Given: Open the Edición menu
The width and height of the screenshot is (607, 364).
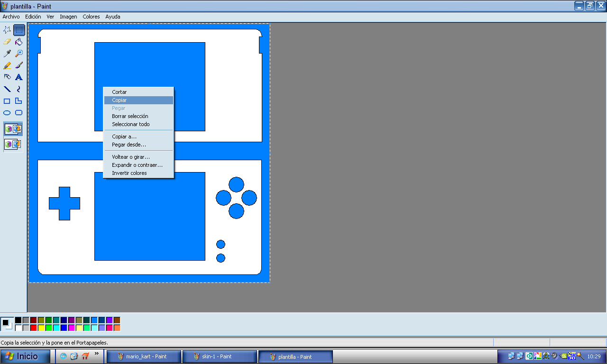Looking at the screenshot, I should [33, 17].
